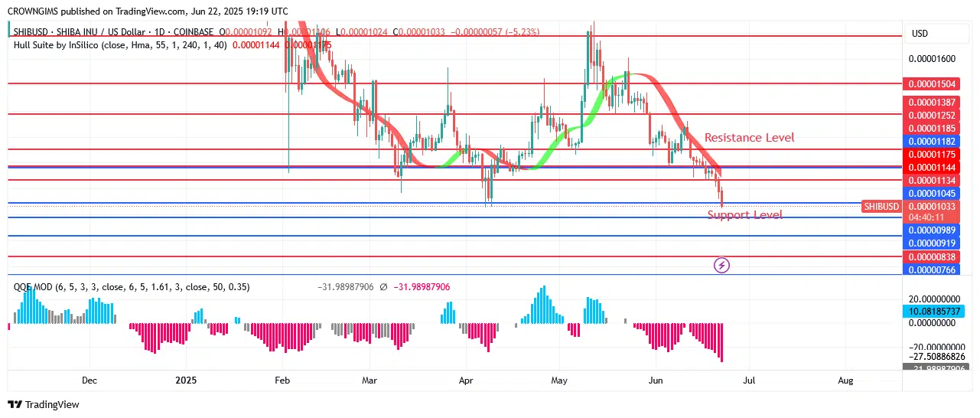Click the 2025 label on time axis
The width and height of the screenshot is (980, 418).
[187, 380]
